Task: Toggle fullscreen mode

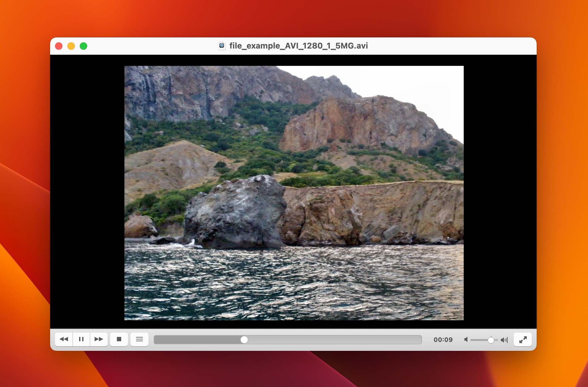Action: click(523, 339)
